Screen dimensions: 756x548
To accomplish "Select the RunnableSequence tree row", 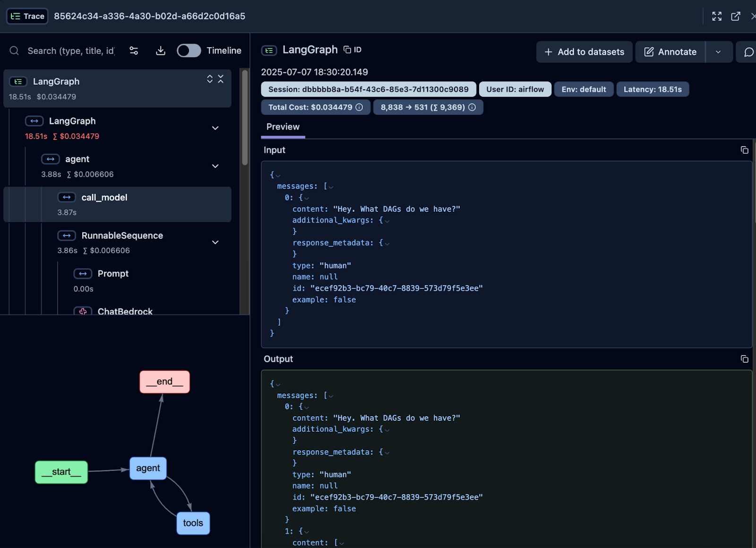I will [x=117, y=243].
